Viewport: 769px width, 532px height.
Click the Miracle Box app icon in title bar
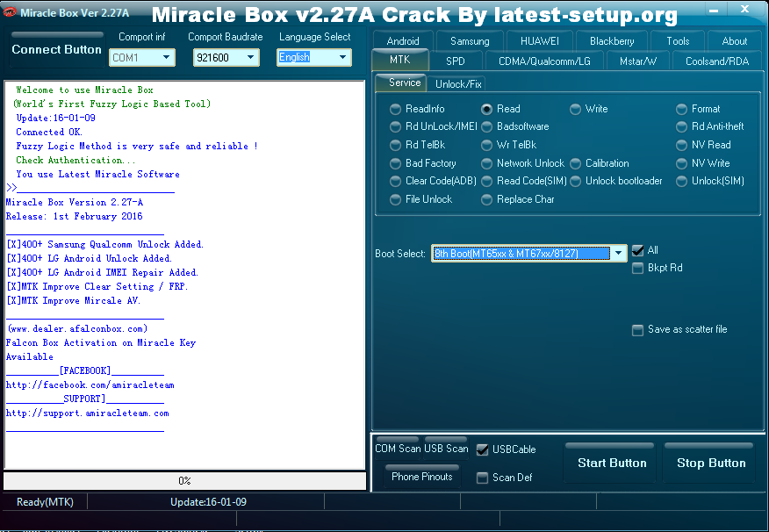pos(10,11)
